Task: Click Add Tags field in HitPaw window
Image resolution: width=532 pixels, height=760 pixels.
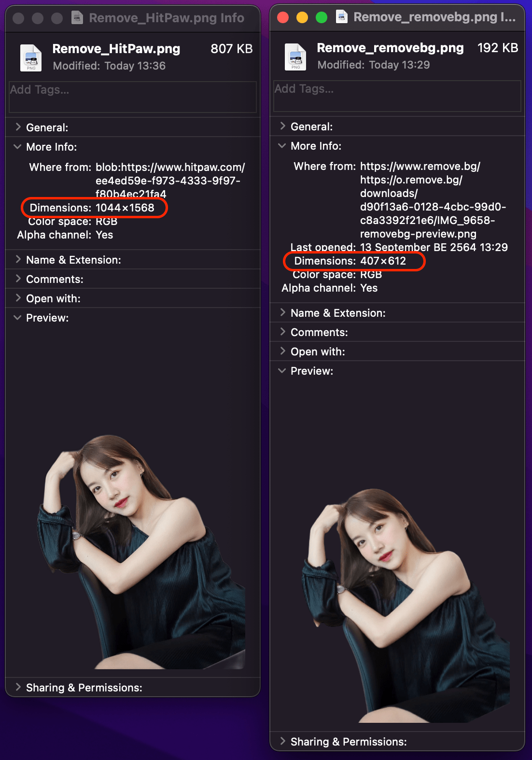Action: [x=133, y=97]
